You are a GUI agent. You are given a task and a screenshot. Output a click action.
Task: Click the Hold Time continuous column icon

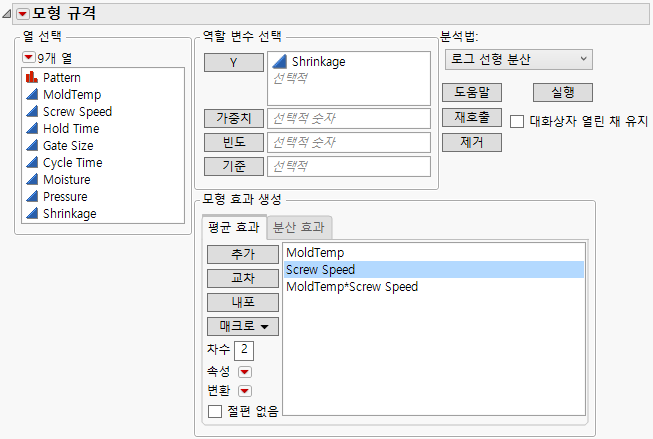point(32,128)
